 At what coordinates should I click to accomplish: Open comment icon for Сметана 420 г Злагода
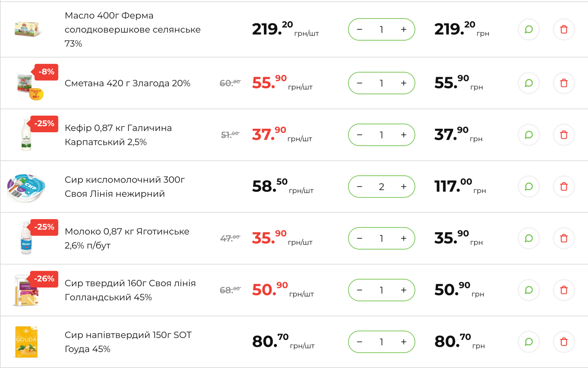[529, 83]
